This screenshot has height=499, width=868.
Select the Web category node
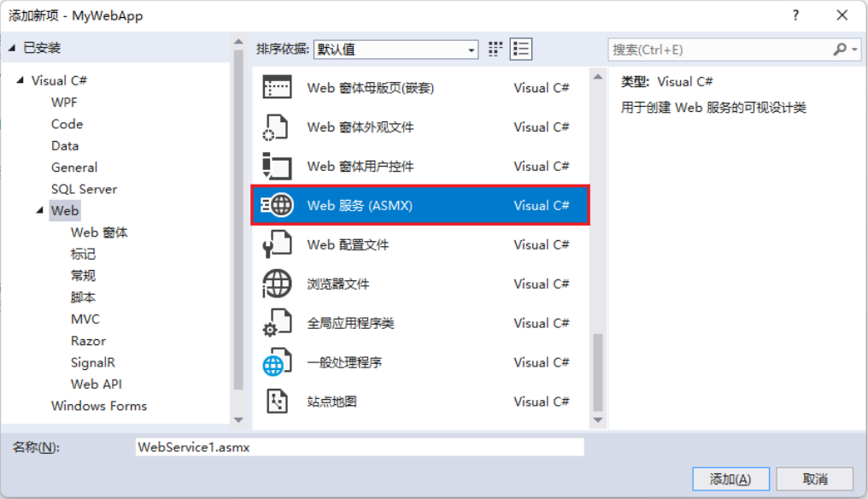click(65, 210)
